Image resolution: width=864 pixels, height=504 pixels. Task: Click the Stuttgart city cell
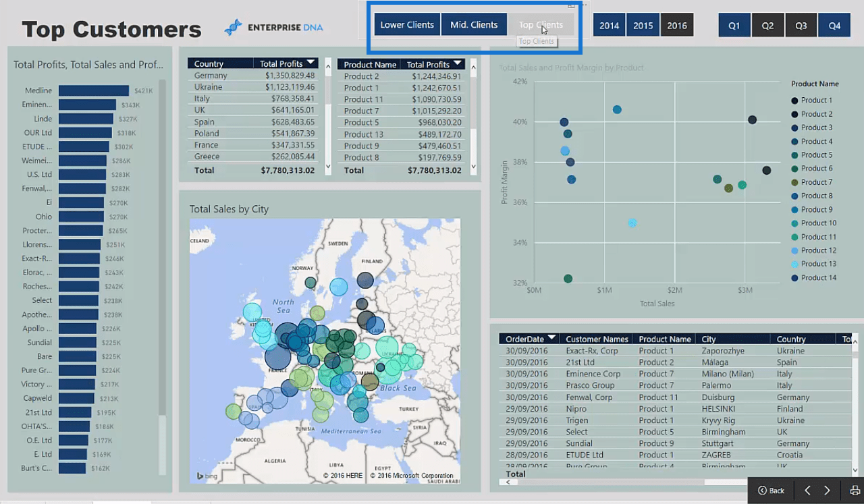(717, 443)
